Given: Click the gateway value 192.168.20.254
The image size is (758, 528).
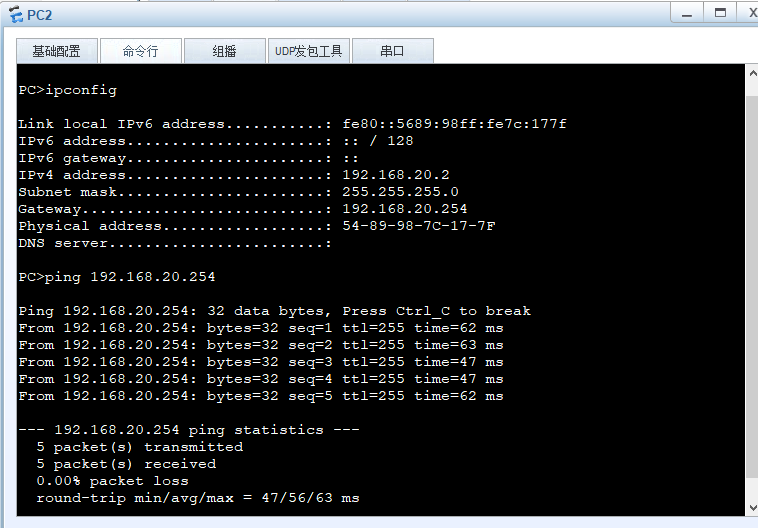Looking at the screenshot, I should tap(405, 209).
